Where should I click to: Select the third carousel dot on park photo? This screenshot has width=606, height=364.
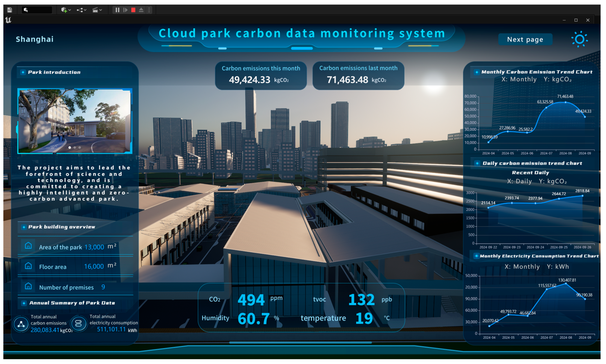point(79,147)
